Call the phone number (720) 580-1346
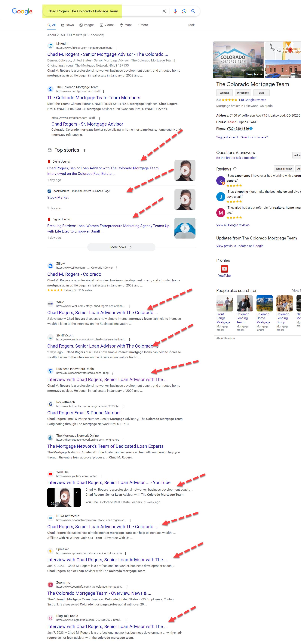 pyautogui.click(x=238, y=129)
